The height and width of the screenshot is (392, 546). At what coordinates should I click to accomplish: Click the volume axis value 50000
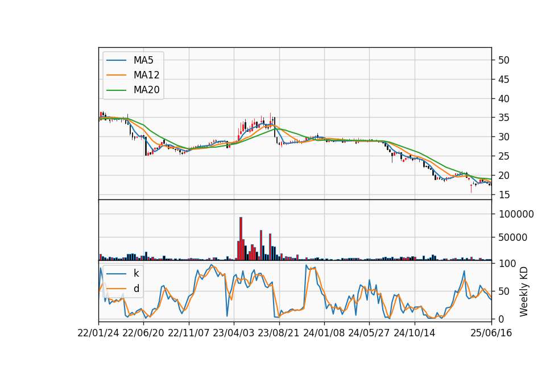click(513, 237)
